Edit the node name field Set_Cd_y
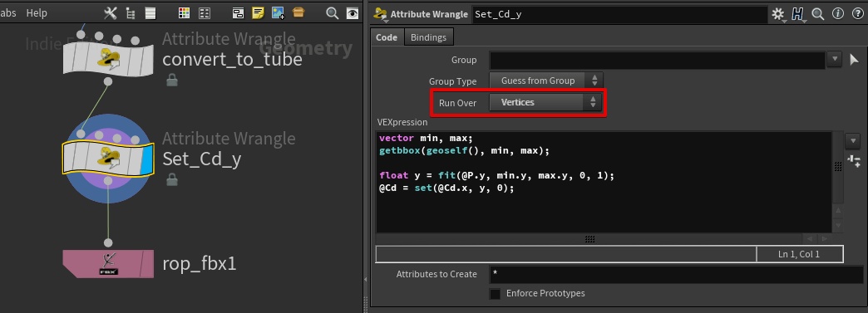Image resolution: width=868 pixels, height=313 pixels. coord(619,14)
